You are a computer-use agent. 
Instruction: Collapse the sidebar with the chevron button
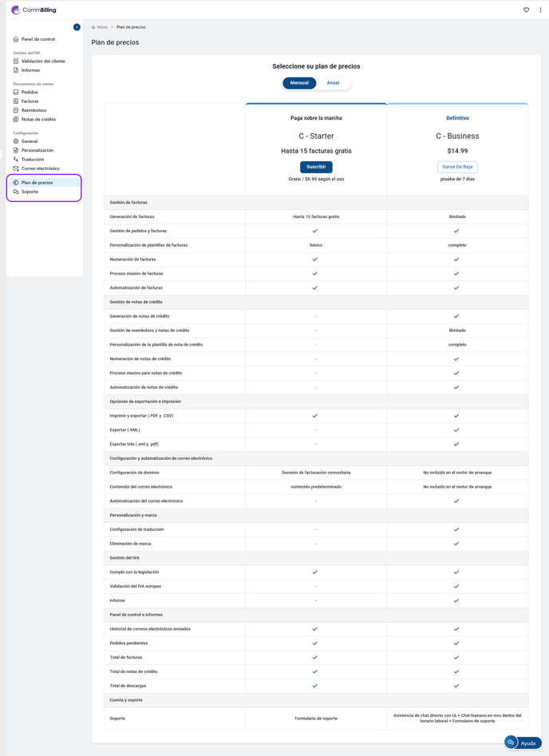77,27
